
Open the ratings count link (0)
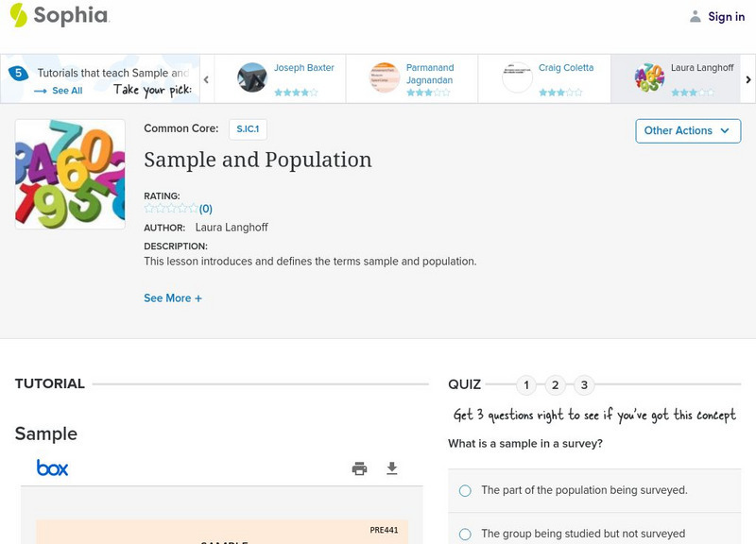206,207
